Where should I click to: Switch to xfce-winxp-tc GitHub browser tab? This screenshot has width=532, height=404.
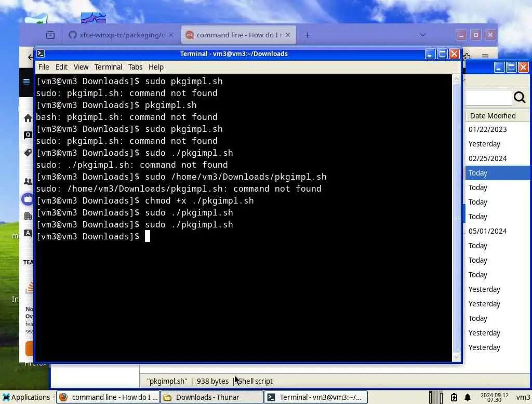point(121,35)
